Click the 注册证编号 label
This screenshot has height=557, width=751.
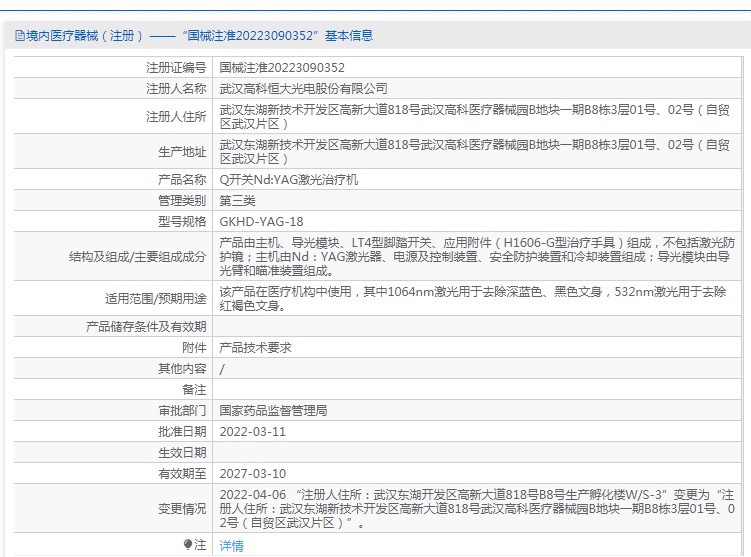pyautogui.click(x=176, y=68)
